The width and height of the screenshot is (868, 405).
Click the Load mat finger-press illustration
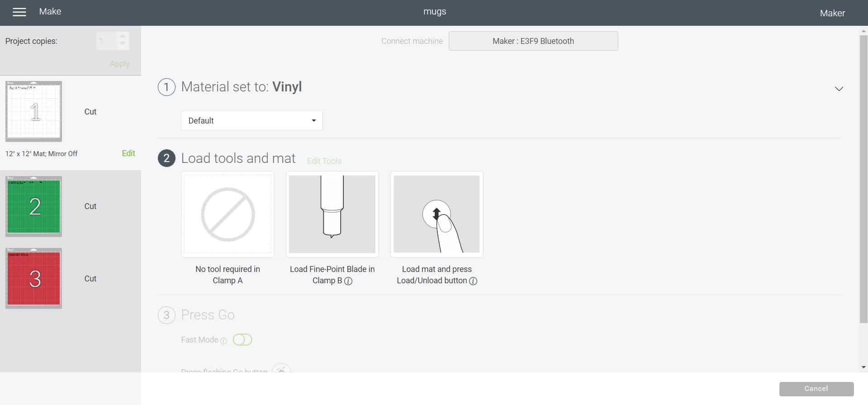tap(436, 214)
